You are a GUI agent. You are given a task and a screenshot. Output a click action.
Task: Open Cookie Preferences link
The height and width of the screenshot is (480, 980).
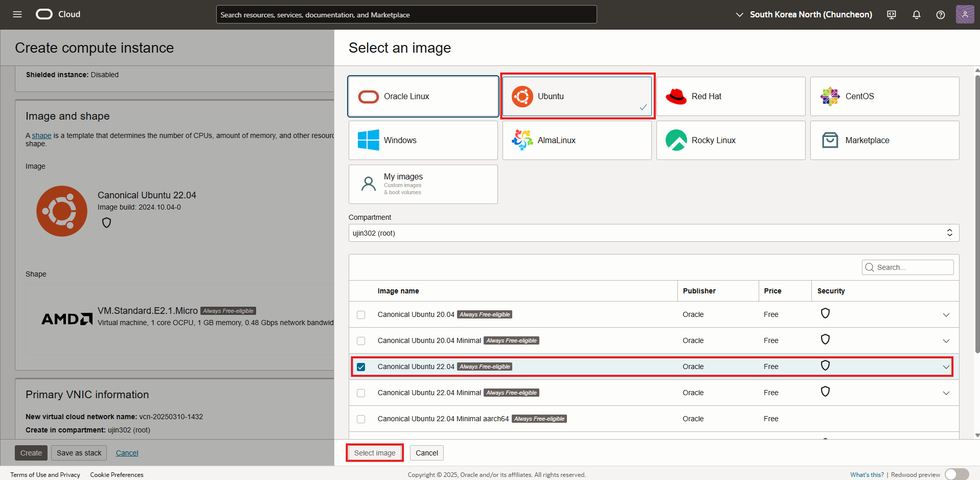pos(117,475)
